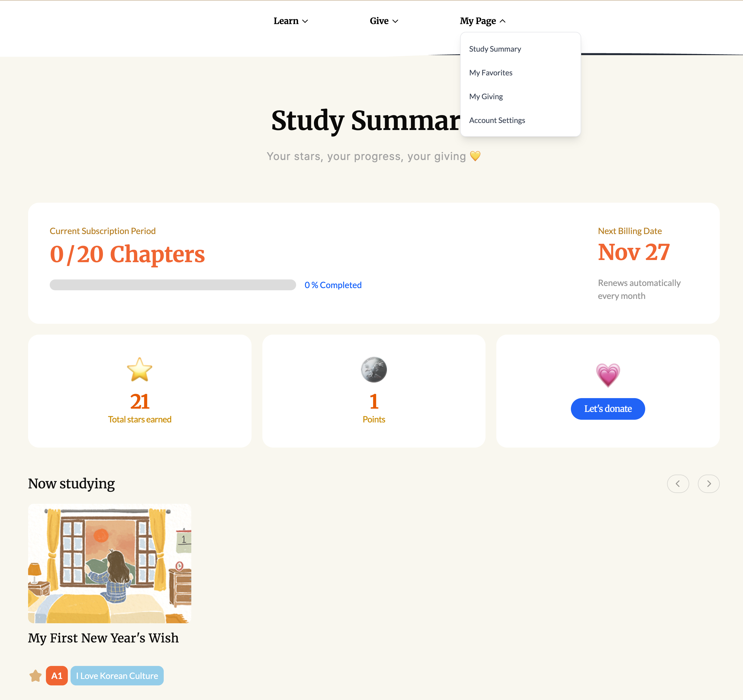Click the next arrow in Now studying
This screenshot has width=743, height=700.
click(709, 484)
